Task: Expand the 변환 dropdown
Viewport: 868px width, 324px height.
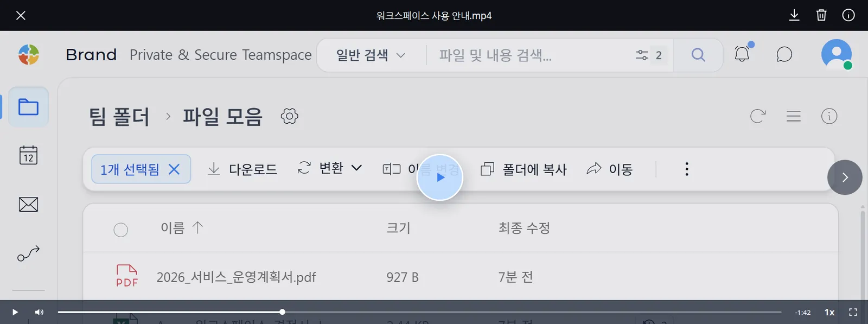Action: [x=330, y=168]
